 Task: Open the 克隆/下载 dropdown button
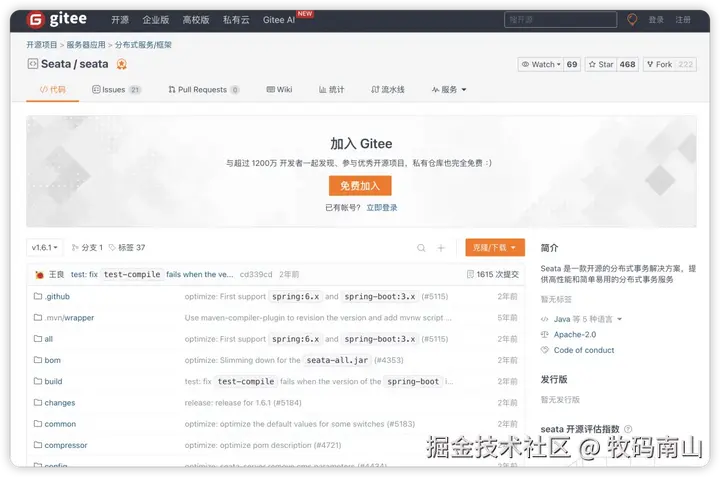pos(495,247)
